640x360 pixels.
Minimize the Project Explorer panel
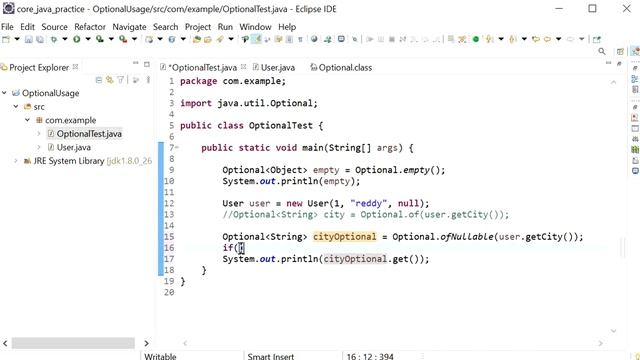136,64
